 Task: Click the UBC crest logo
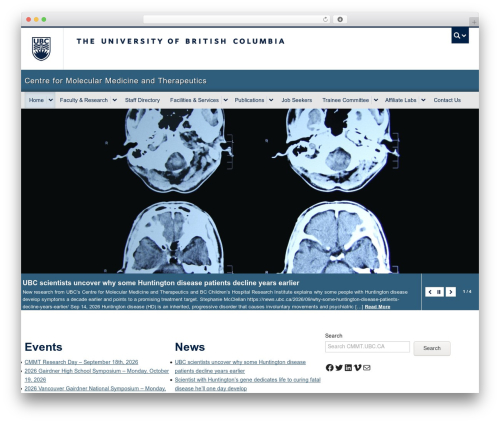(41, 49)
